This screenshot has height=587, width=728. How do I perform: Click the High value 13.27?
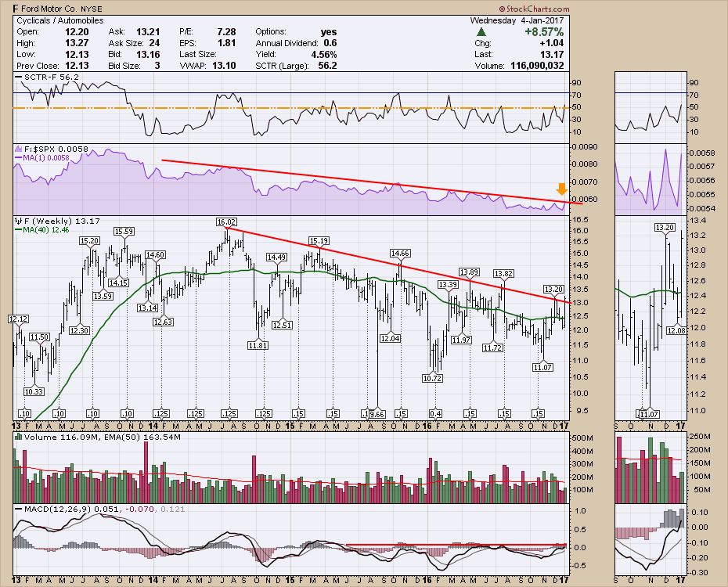pos(77,43)
